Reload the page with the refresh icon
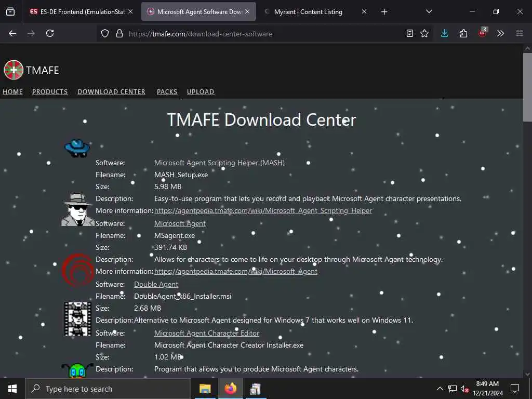This screenshot has height=399, width=532. [x=50, y=33]
